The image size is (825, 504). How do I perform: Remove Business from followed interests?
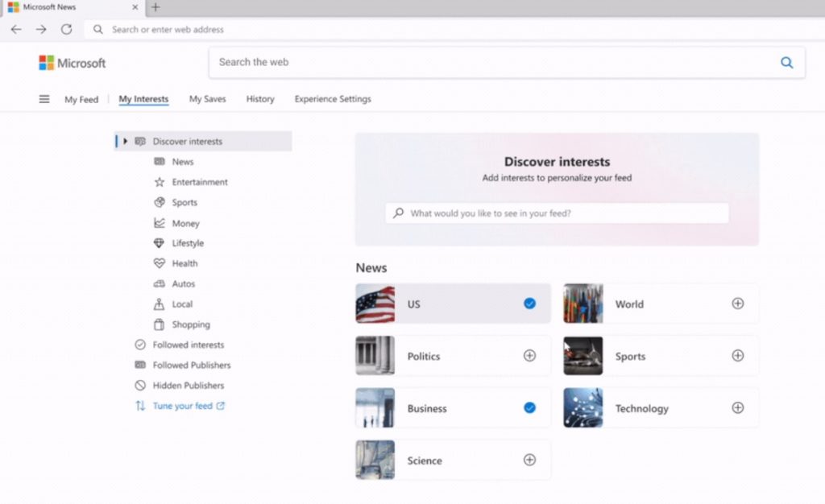click(529, 408)
